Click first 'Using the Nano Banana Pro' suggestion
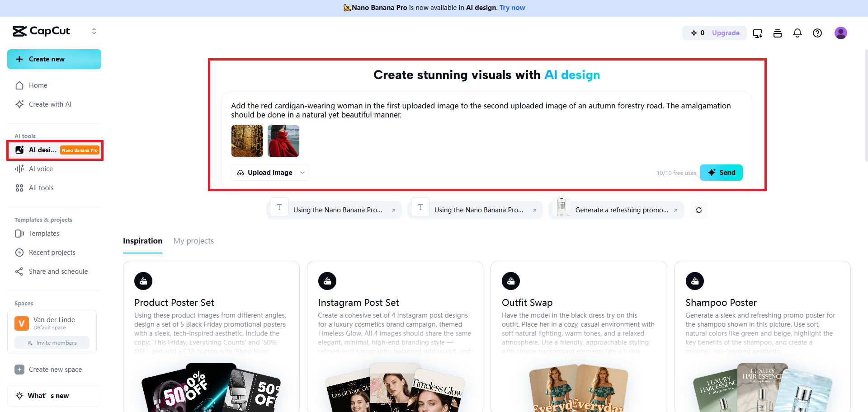Viewport: 868px width, 412px height. coord(334,210)
